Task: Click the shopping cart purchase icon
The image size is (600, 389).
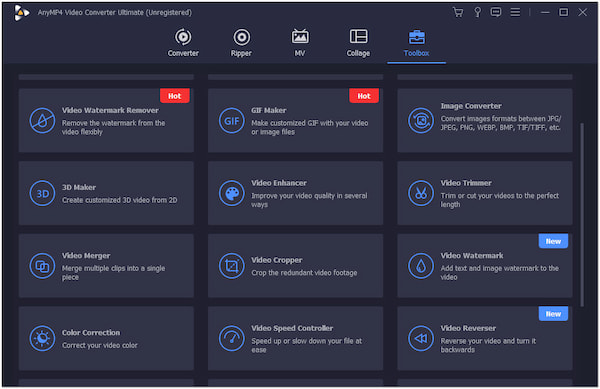Action: (x=458, y=12)
